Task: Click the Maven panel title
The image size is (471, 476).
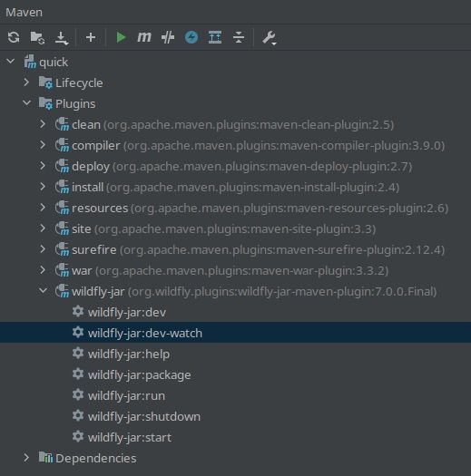Action: click(x=24, y=12)
